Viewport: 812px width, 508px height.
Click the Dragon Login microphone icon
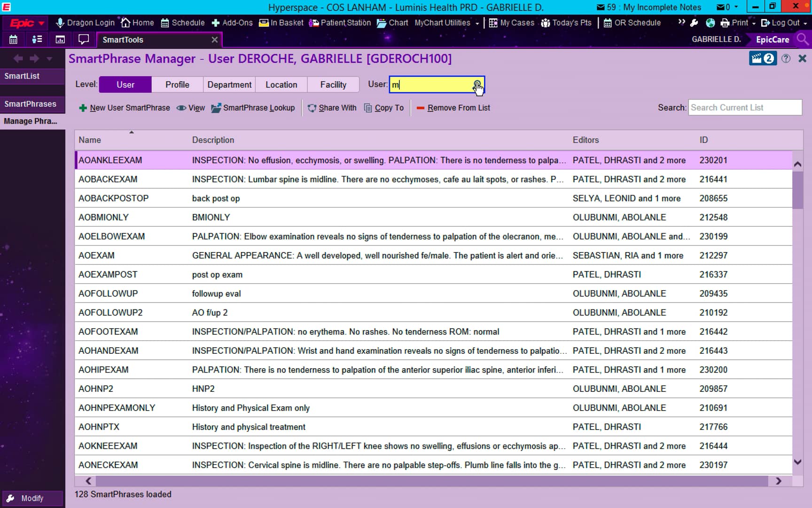click(x=60, y=23)
